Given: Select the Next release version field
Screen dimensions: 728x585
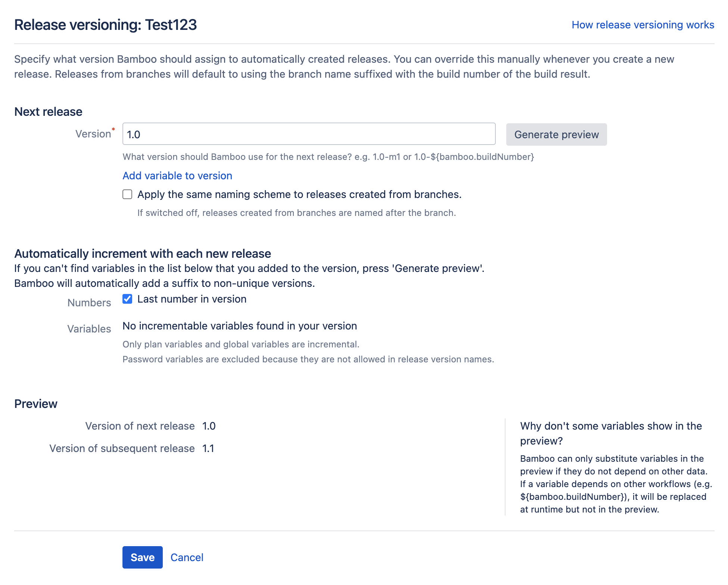Looking at the screenshot, I should click(x=308, y=134).
